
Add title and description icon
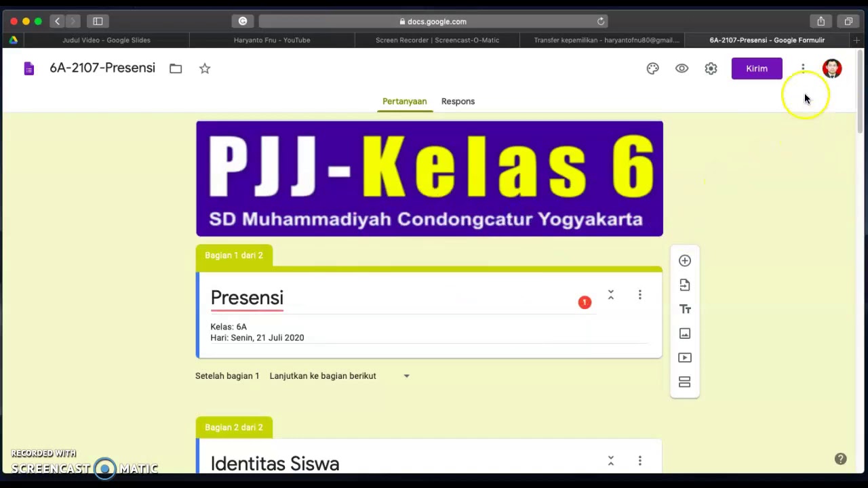685,309
